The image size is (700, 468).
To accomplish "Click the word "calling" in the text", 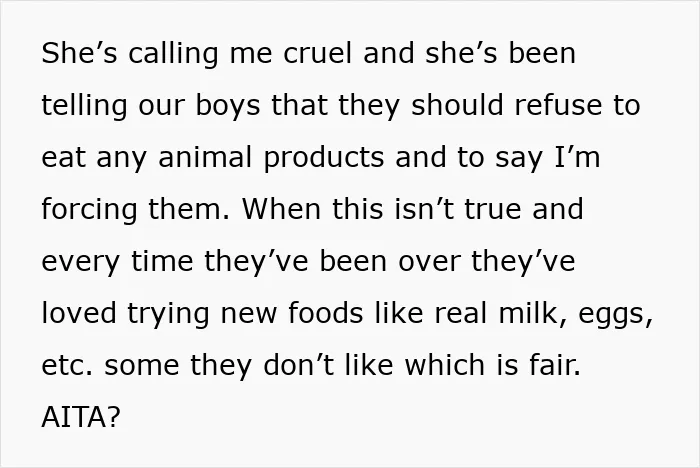I will click(x=173, y=54).
